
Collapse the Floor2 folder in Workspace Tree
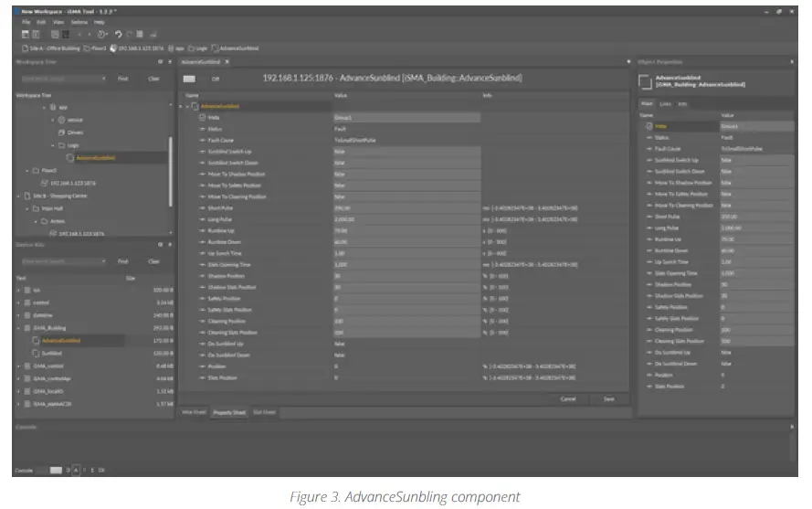[x=27, y=171]
